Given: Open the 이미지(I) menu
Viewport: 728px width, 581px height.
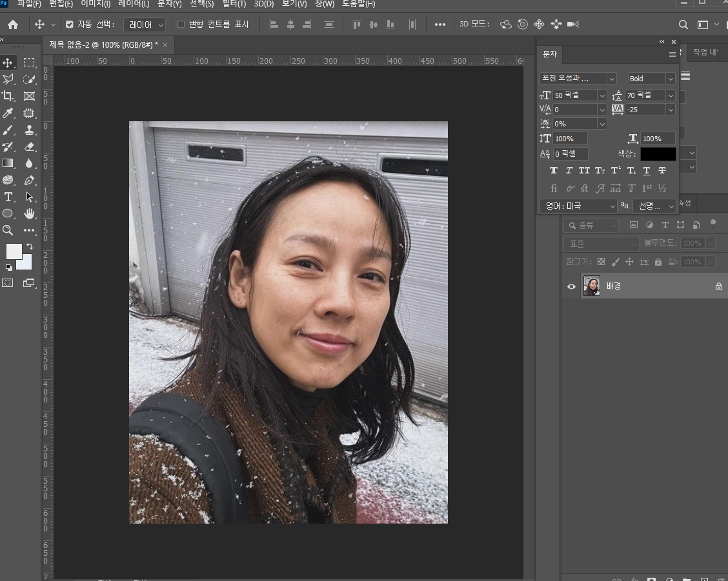Looking at the screenshot, I should coord(96,4).
